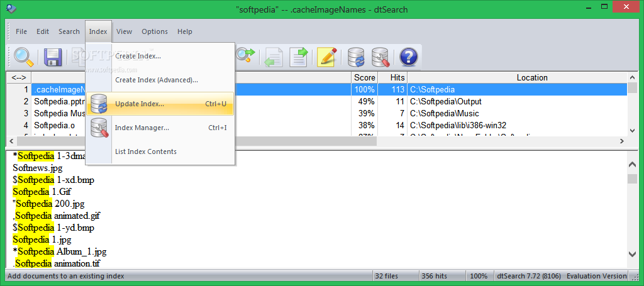644x286 pixels.
Task: Open the Search magnifier toolbar icon
Action: pyautogui.click(x=23, y=57)
